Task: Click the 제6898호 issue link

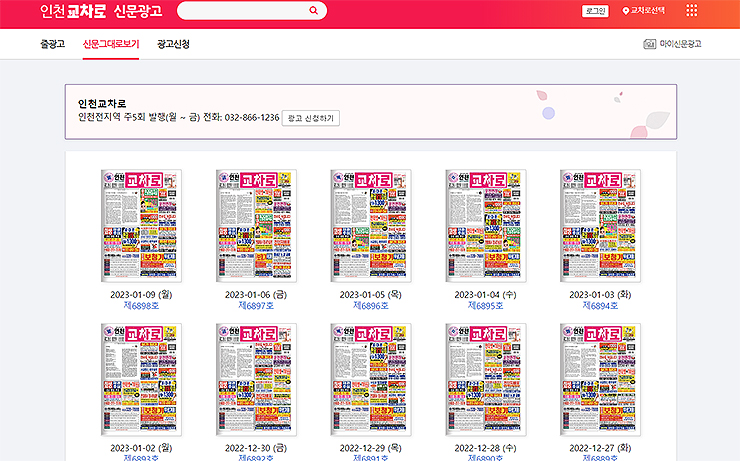Action: (x=141, y=306)
